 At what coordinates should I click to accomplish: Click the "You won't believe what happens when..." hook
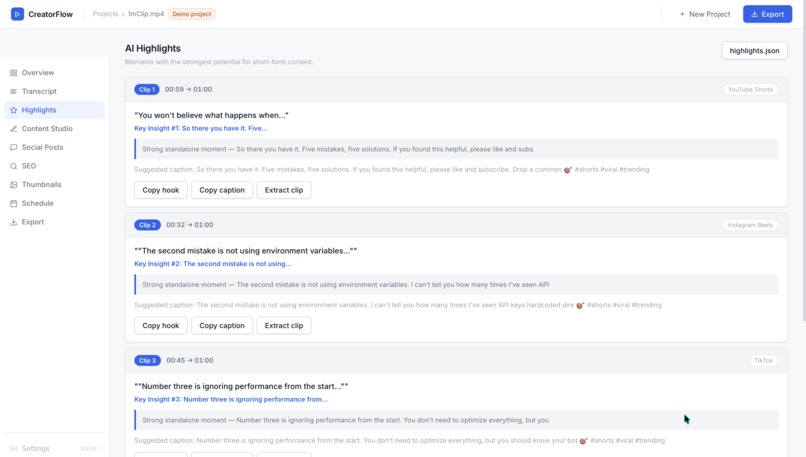[211, 115]
